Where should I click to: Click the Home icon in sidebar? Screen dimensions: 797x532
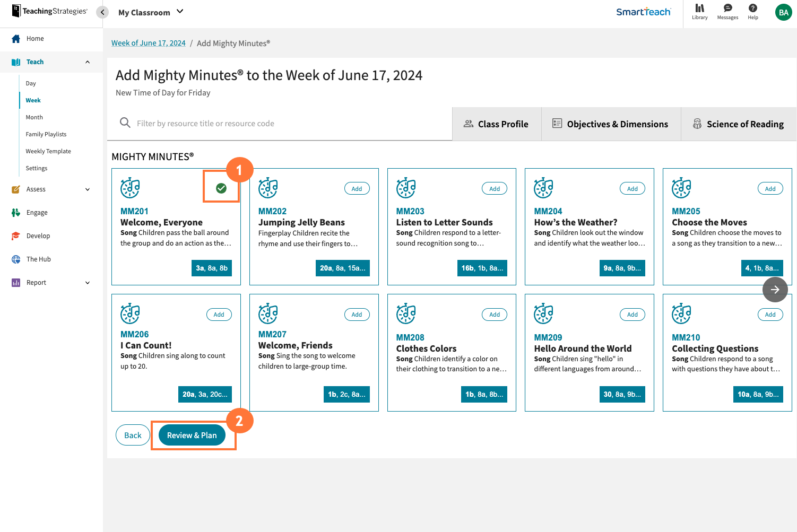pos(16,39)
